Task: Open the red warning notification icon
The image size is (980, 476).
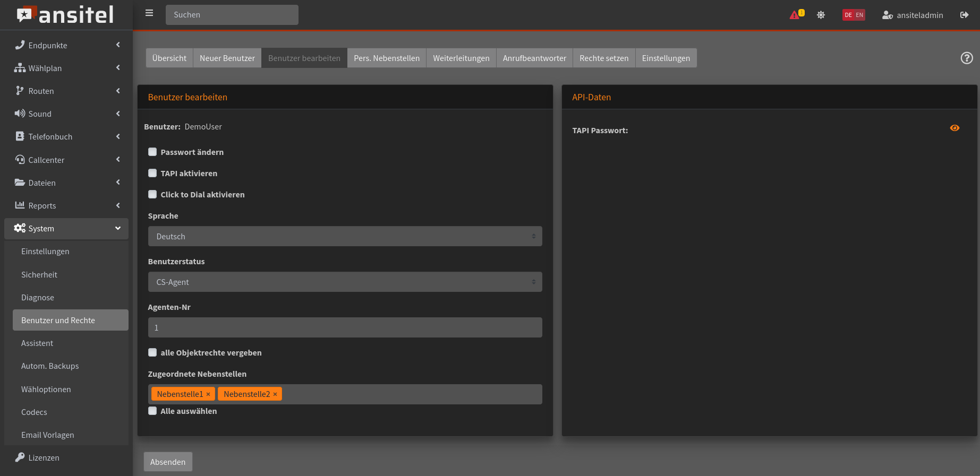Action: tap(795, 15)
